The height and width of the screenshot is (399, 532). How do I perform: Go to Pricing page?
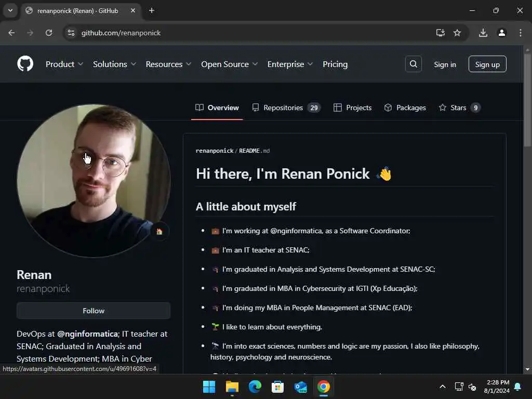(335, 64)
